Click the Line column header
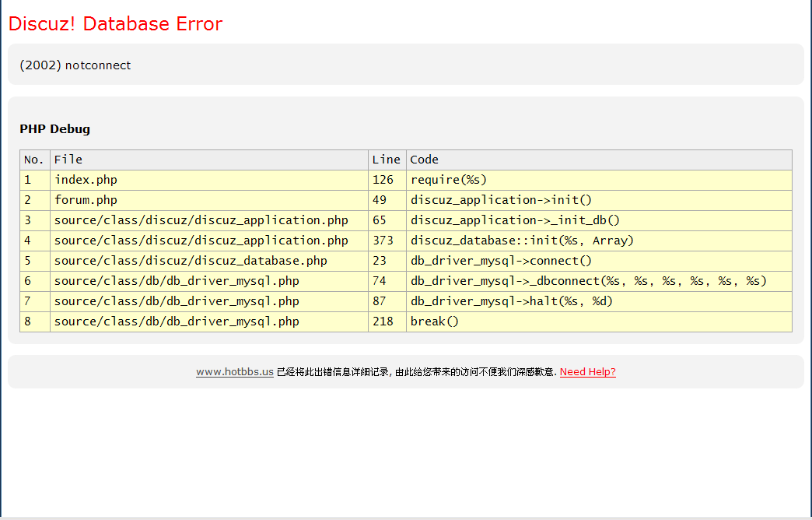Image resolution: width=812 pixels, height=520 pixels. click(387, 160)
